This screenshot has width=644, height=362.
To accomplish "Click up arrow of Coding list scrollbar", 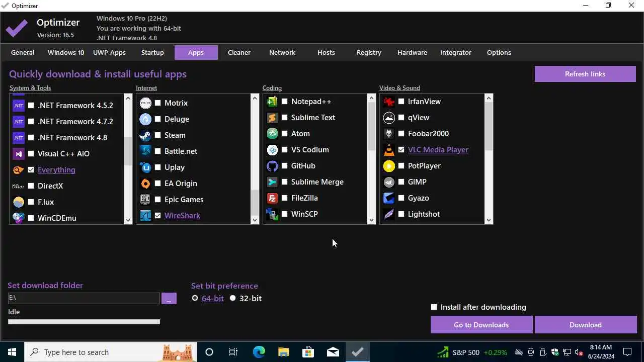I will point(371,98).
